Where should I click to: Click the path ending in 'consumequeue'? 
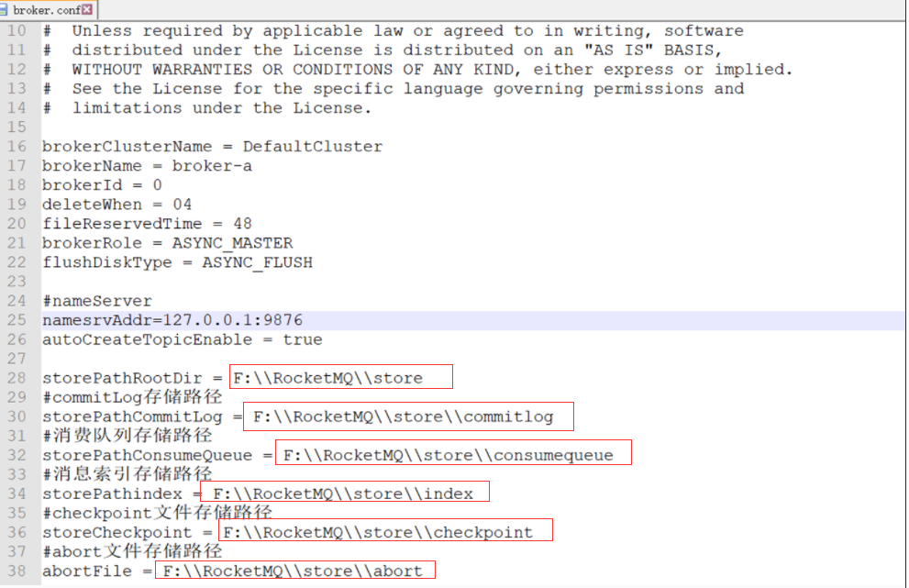tap(449, 455)
